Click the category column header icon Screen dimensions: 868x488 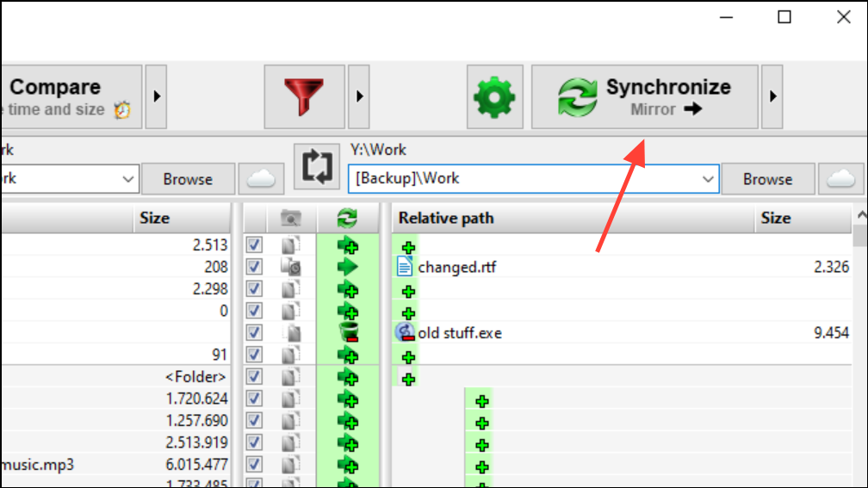[291, 219]
